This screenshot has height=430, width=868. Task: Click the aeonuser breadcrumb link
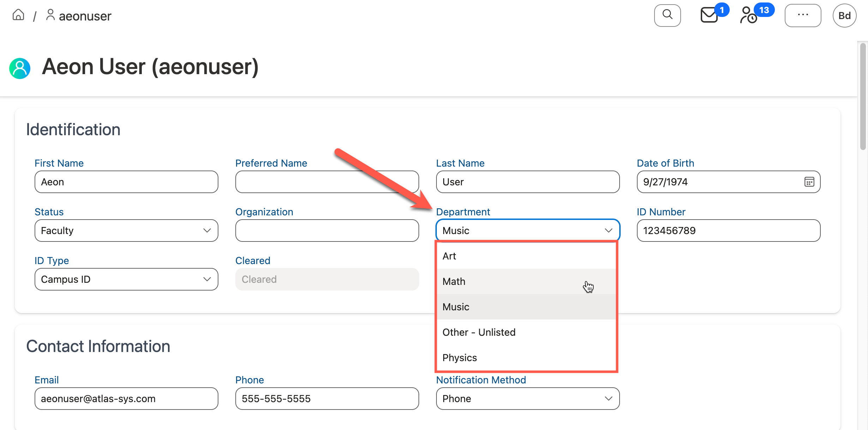[85, 16]
